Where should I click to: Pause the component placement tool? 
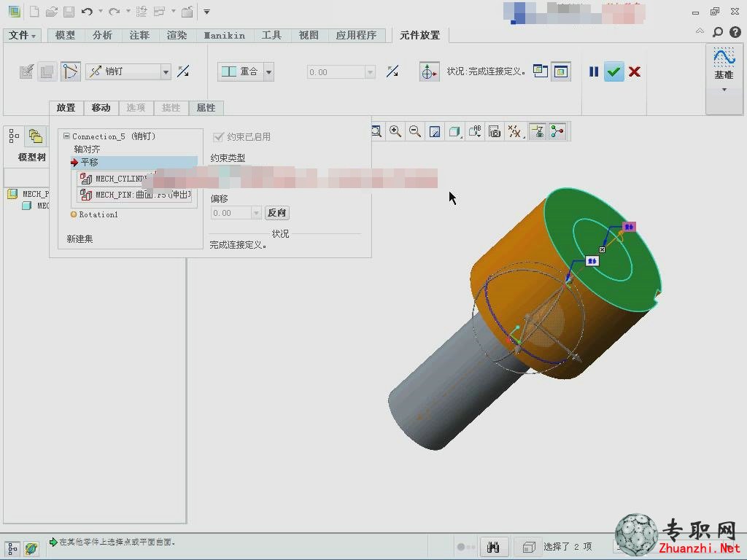[x=594, y=71]
